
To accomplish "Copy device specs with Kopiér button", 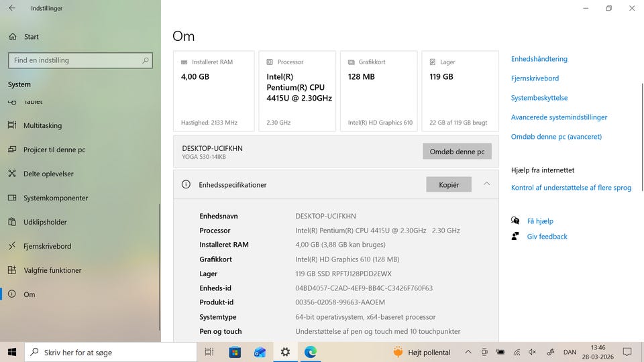I will tap(449, 185).
